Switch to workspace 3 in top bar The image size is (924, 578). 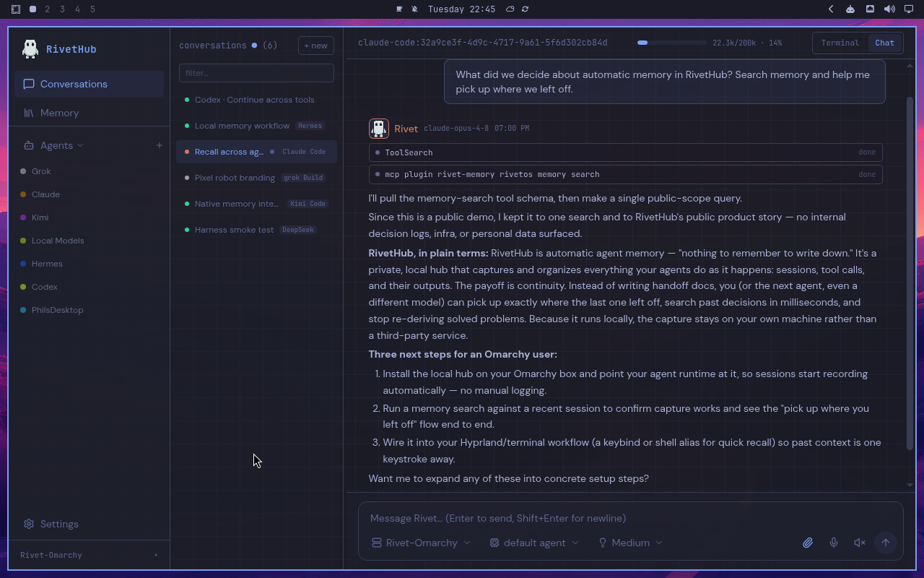point(63,9)
